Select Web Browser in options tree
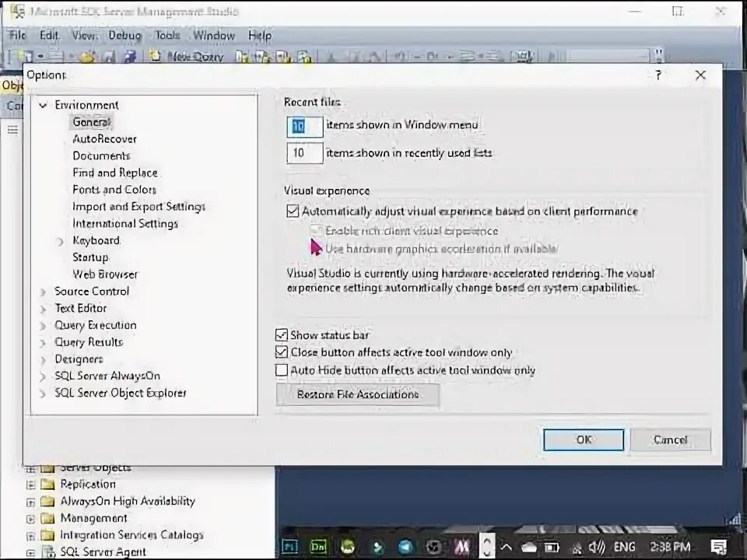This screenshot has height=560, width=747. click(x=105, y=275)
